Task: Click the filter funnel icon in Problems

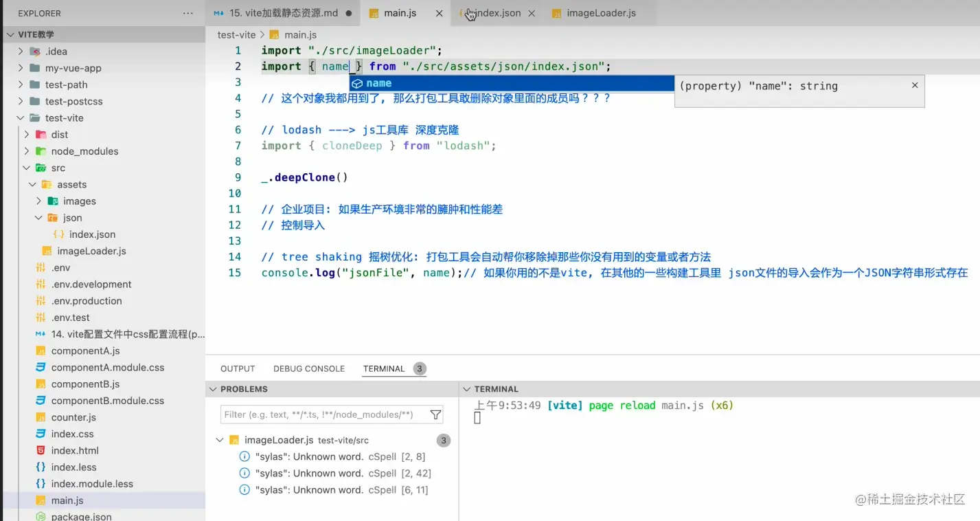Action: [x=435, y=414]
